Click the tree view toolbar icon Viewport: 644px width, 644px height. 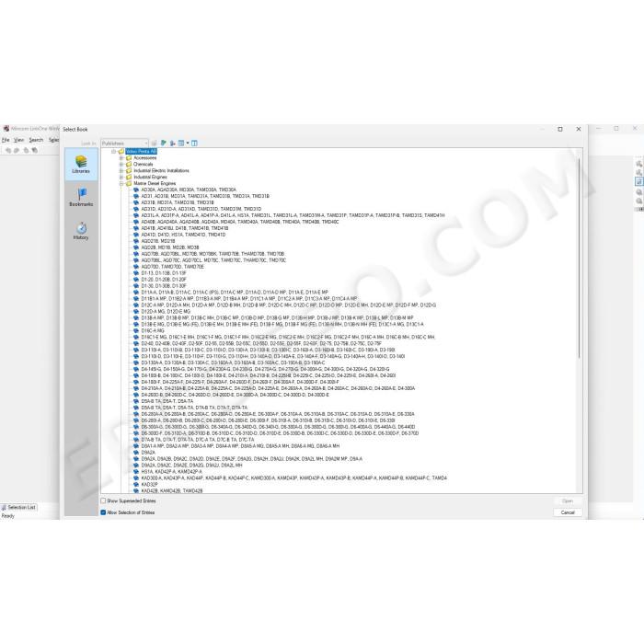coord(173,143)
